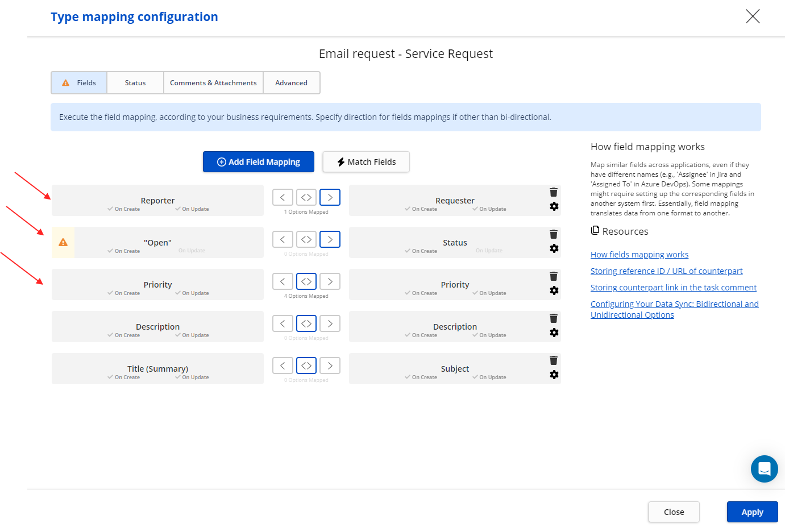
Task: Delete the Description mapping with trash icon
Action: [x=554, y=318]
